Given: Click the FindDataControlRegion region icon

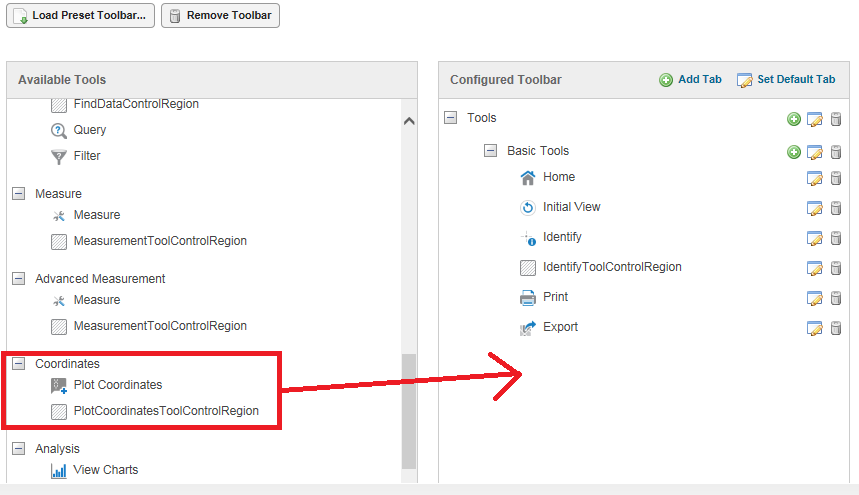Looking at the screenshot, I should [59, 105].
